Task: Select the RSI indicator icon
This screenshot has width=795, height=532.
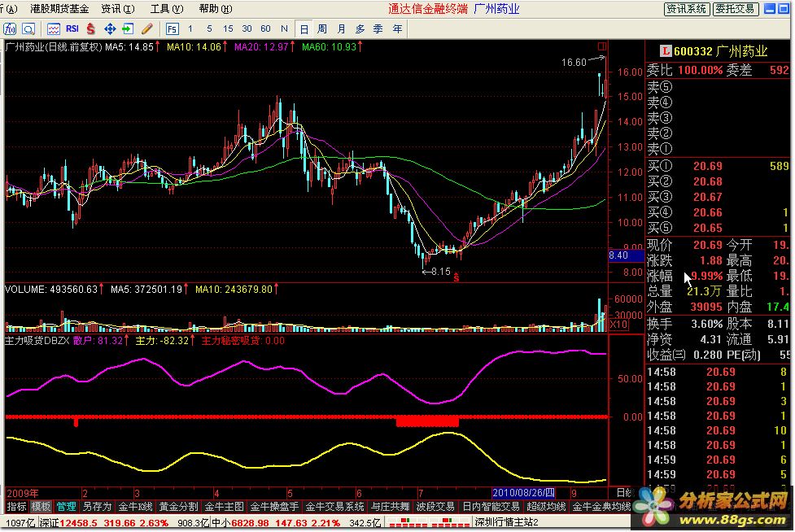Action: point(72,29)
